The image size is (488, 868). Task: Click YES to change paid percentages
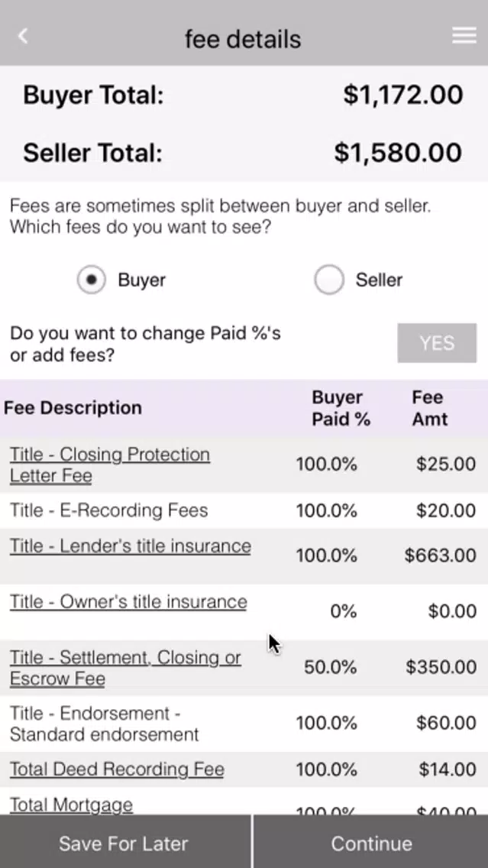437,343
